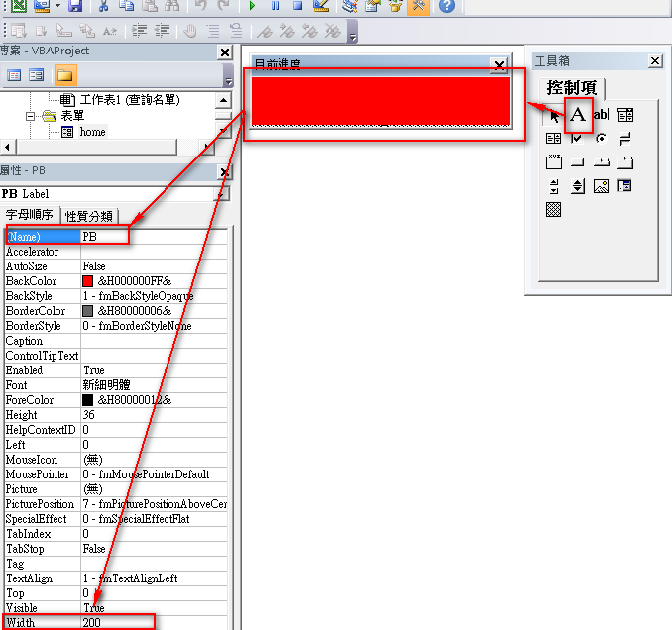Toggle breakpoint with the hand icon
672x630 pixels.
(190, 31)
